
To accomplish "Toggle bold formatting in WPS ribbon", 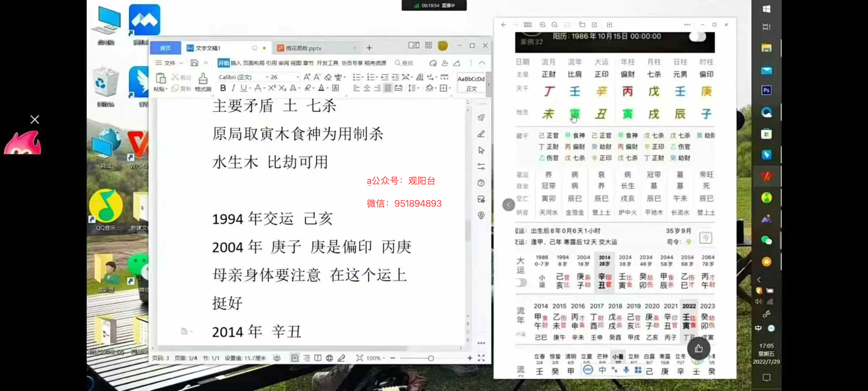I will pyautogui.click(x=223, y=88).
